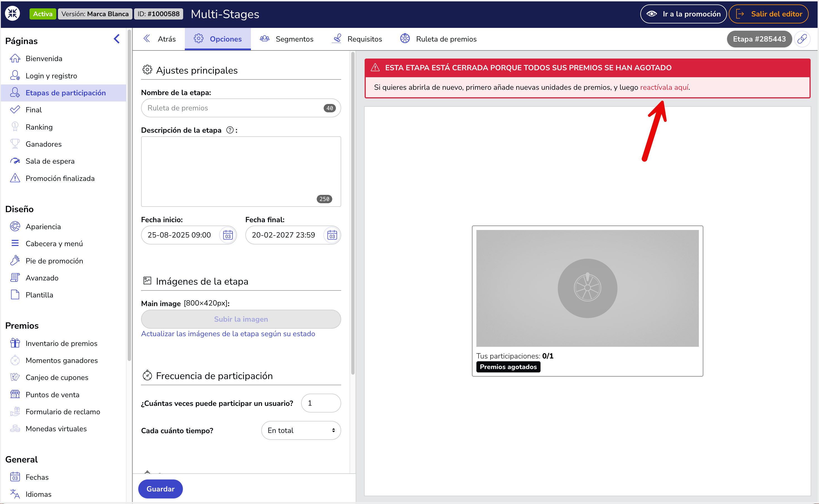Click the participation count number field
Viewport: 819px width, 504px height.
321,403
